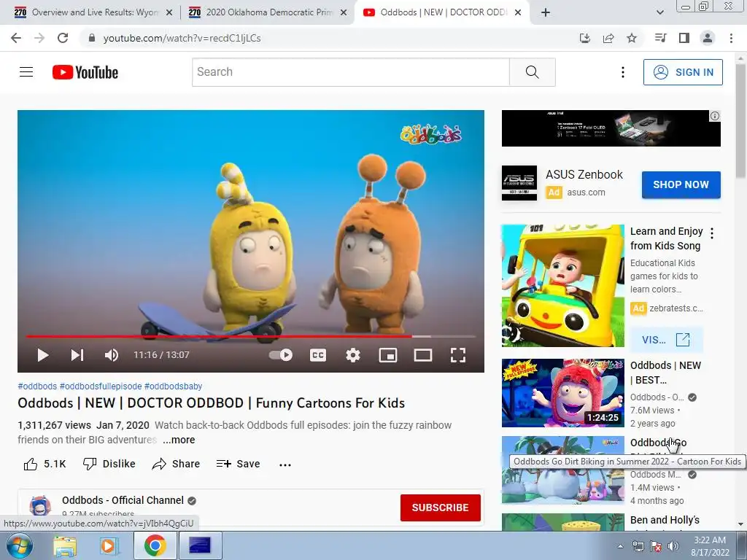Open Windows Start menu

pos(20,545)
